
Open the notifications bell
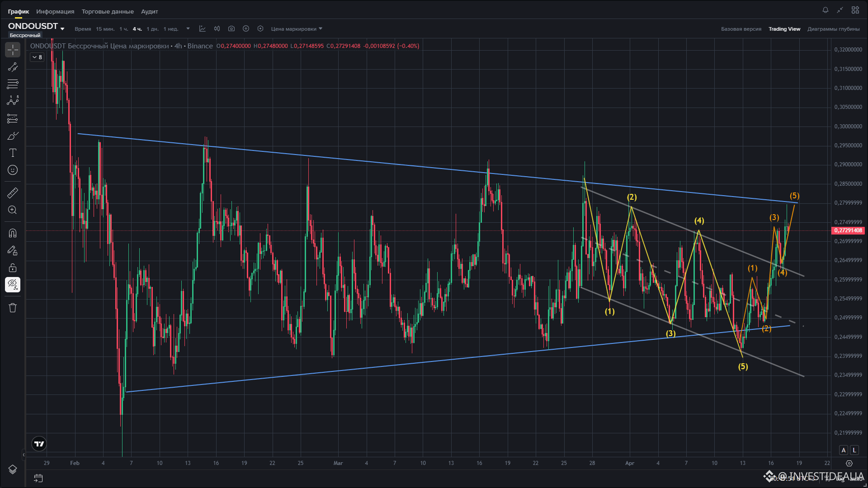coord(826,10)
